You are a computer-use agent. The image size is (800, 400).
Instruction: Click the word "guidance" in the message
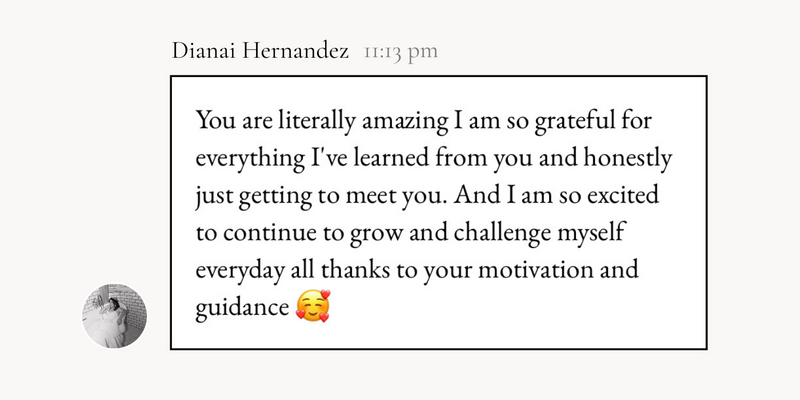click(242, 308)
